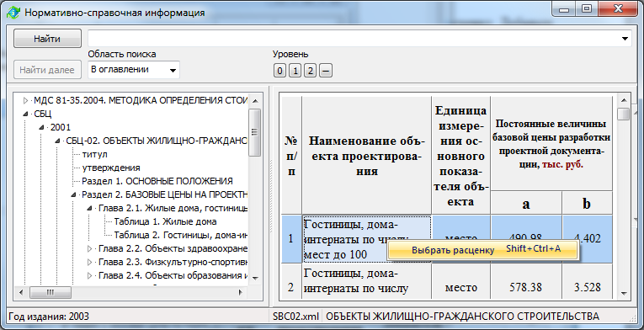644x330 pixels.
Task: Click the value 578.38 in row 2
Action: pyautogui.click(x=525, y=287)
